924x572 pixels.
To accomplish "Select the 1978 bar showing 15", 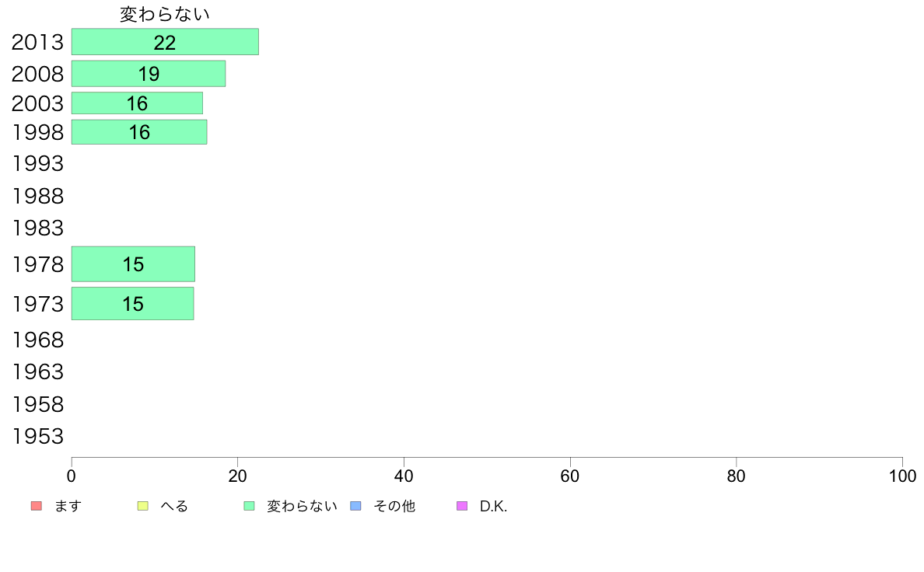I will tap(133, 264).
